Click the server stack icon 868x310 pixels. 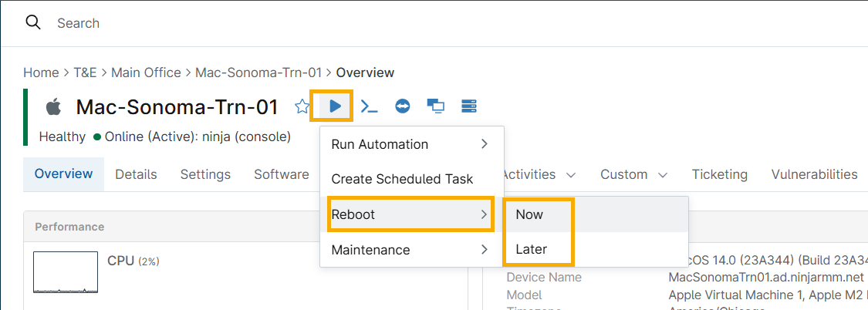[x=468, y=106]
